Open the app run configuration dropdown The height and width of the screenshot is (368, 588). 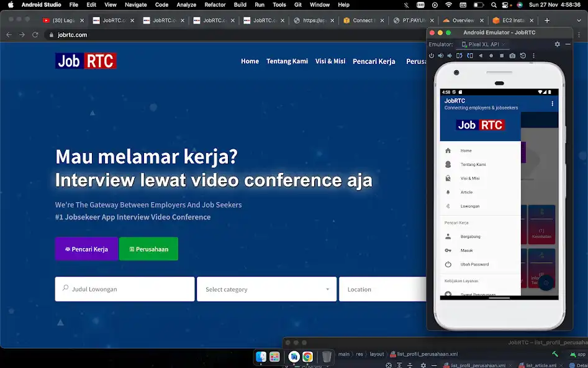[x=578, y=354]
